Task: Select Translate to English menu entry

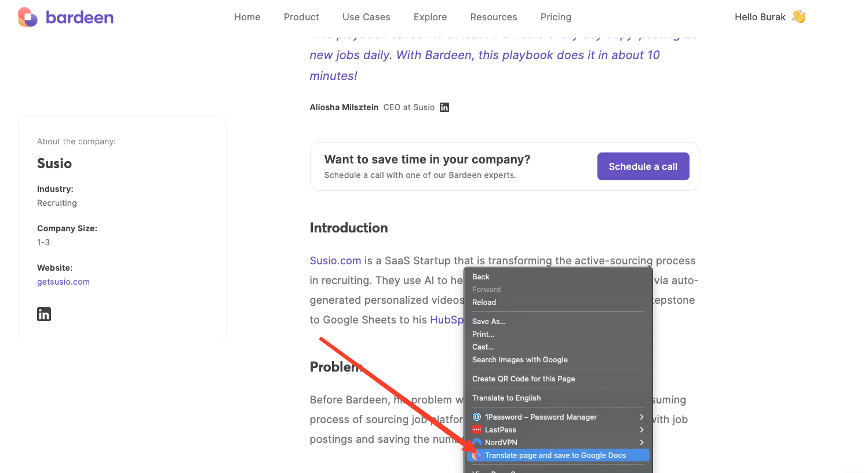Action: [x=558, y=398]
